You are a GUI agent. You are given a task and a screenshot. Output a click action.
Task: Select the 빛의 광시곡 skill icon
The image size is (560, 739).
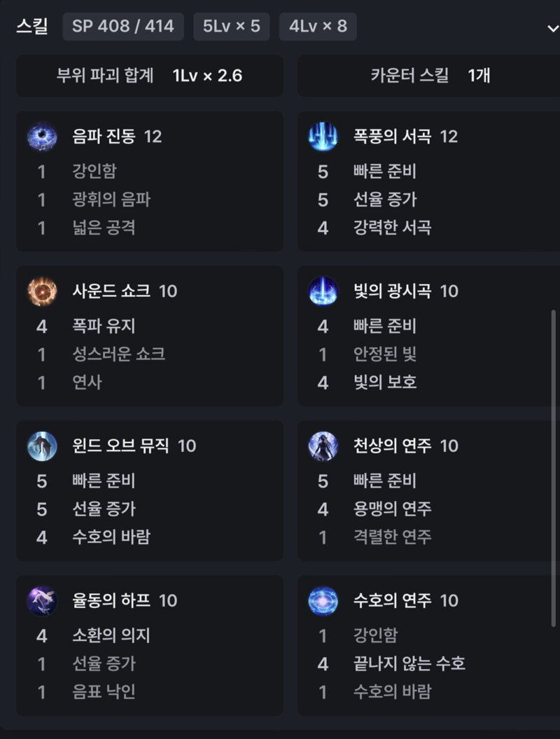point(323,291)
